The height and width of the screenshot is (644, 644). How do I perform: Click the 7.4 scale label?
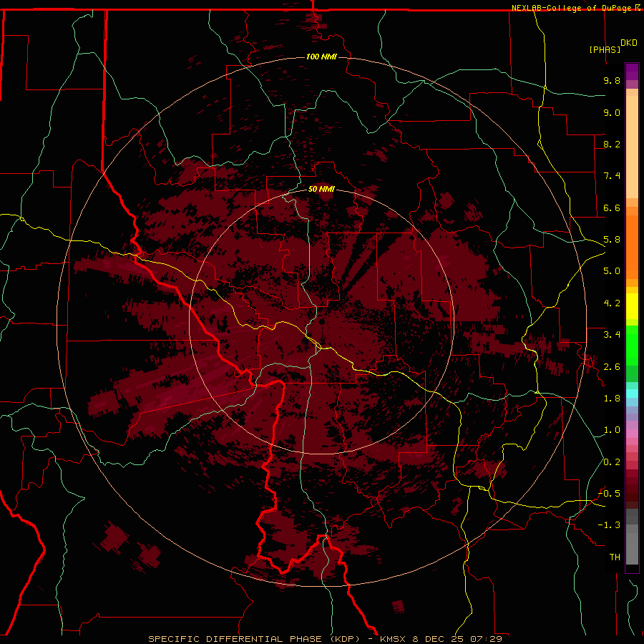pos(612,176)
